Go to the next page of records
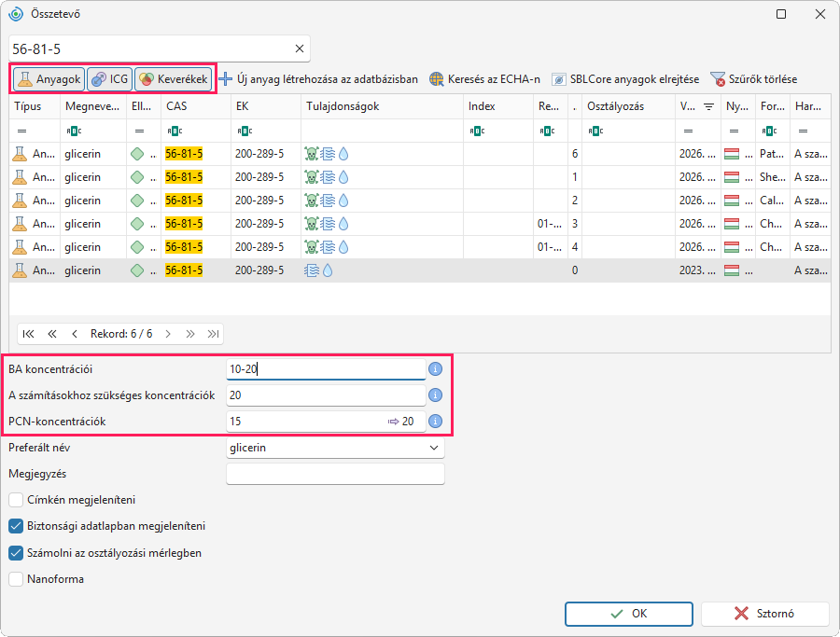Viewport: 840px width, 637px height. click(x=190, y=334)
